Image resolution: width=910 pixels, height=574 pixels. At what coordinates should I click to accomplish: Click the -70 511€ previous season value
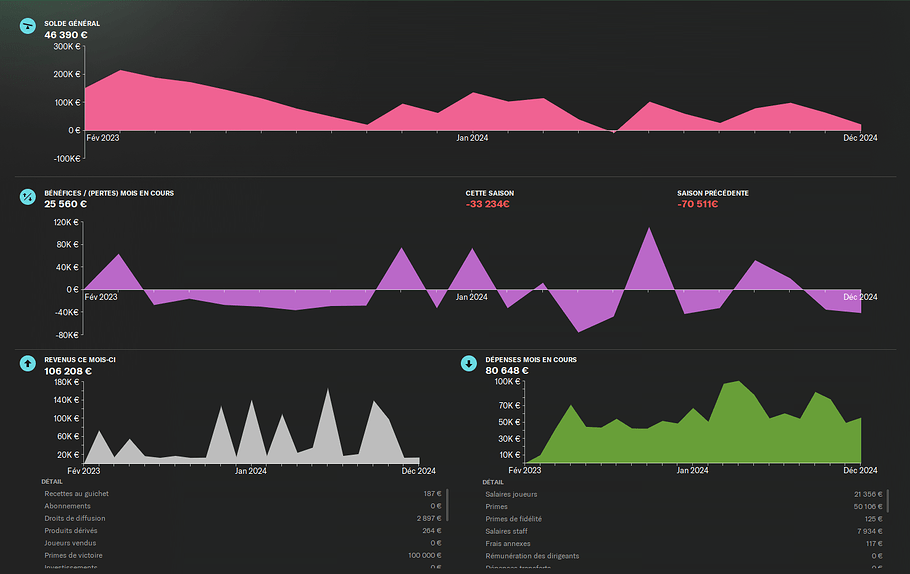698,204
